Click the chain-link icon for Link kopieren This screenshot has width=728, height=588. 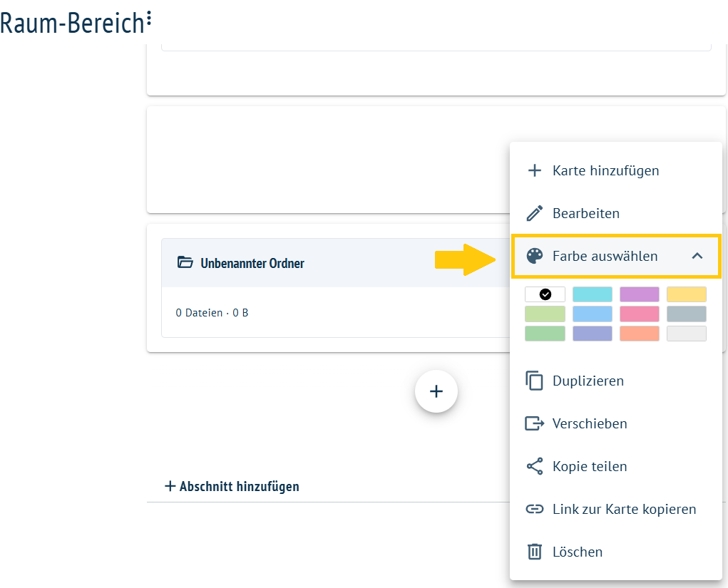(534, 509)
